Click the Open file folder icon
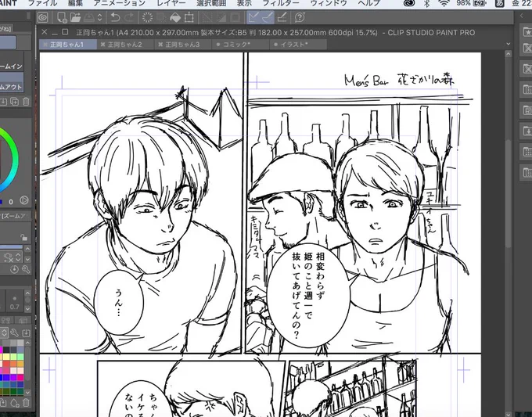Image resolution: width=532 pixels, height=417 pixels. point(75,17)
